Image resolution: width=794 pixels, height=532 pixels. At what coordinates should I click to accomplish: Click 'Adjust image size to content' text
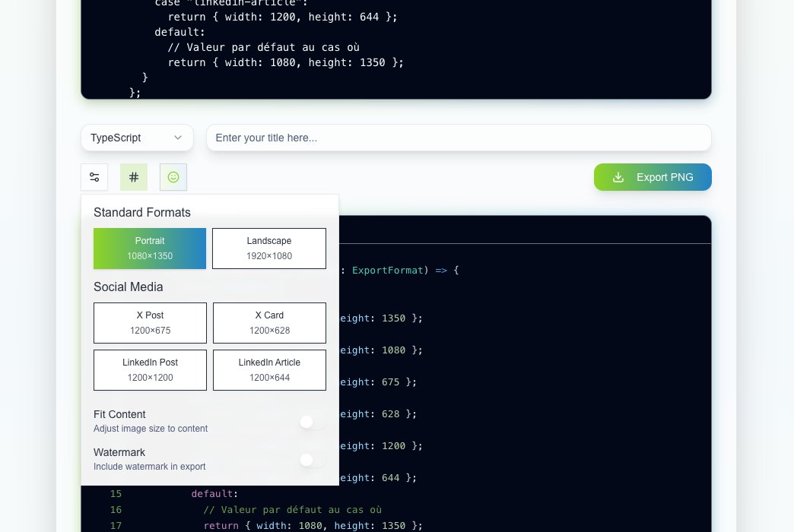pos(151,429)
